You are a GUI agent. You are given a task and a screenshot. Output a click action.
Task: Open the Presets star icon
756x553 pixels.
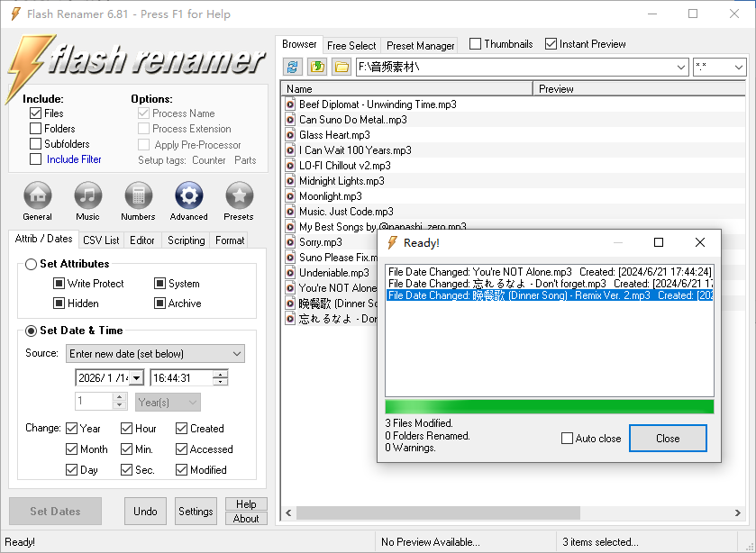pos(239,195)
